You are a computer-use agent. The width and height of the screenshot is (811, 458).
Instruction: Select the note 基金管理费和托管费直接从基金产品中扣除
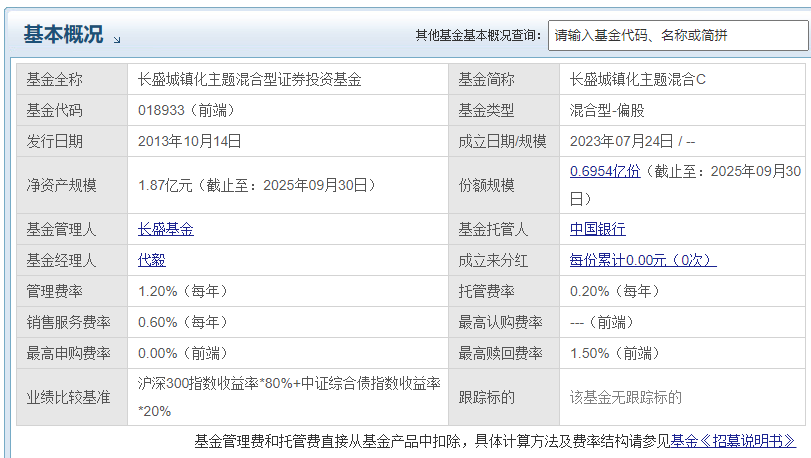pyautogui.click(x=327, y=441)
